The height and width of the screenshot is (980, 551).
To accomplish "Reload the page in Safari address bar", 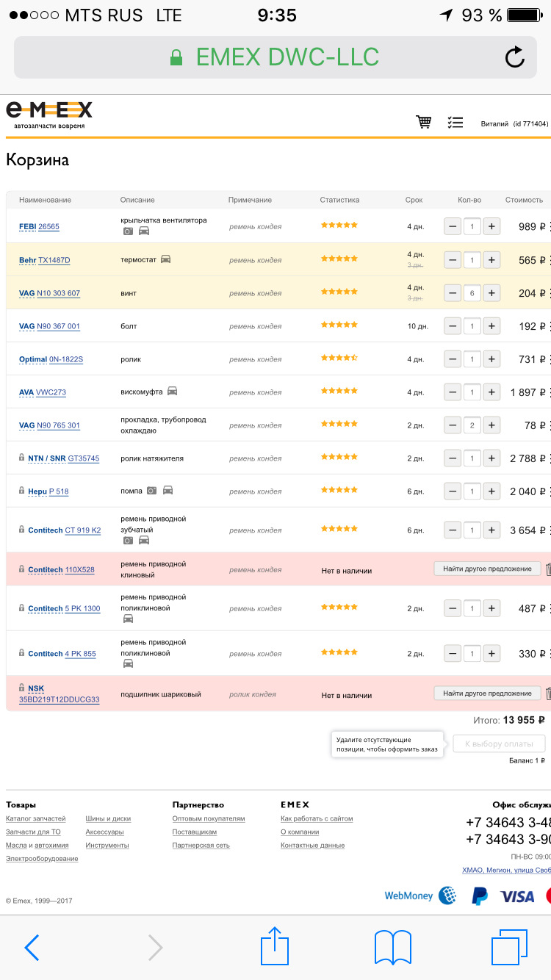I will pos(515,57).
